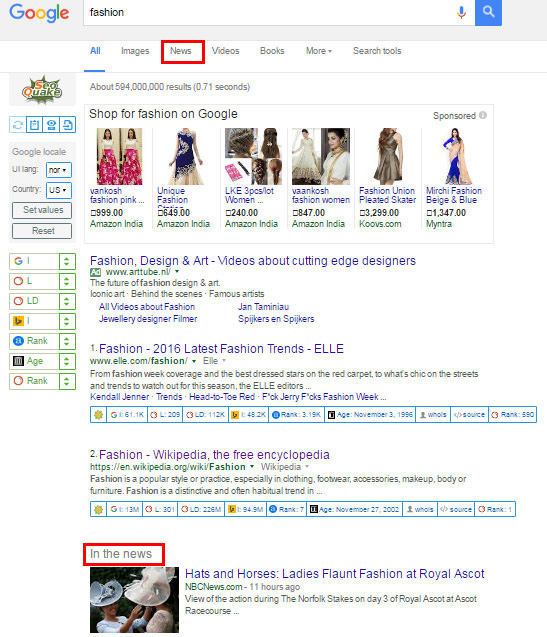Toggle the sort arrows for Google I
Image resolution: width=547 pixels, height=637 pixels.
[67, 261]
